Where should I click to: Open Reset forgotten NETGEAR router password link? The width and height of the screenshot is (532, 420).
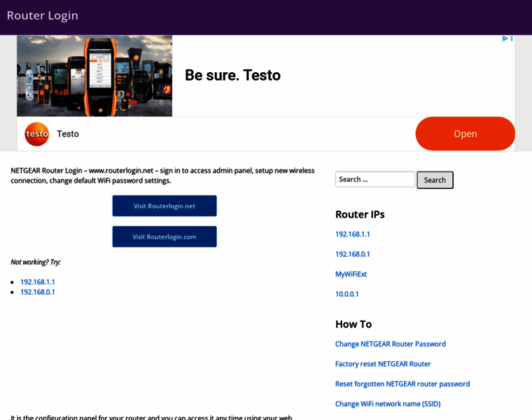[x=402, y=384]
